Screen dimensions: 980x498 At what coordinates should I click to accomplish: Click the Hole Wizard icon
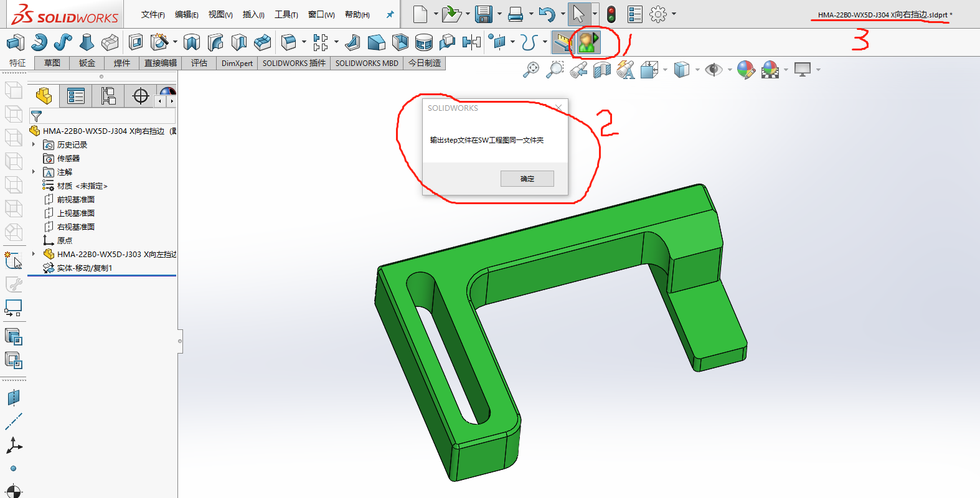click(x=159, y=42)
